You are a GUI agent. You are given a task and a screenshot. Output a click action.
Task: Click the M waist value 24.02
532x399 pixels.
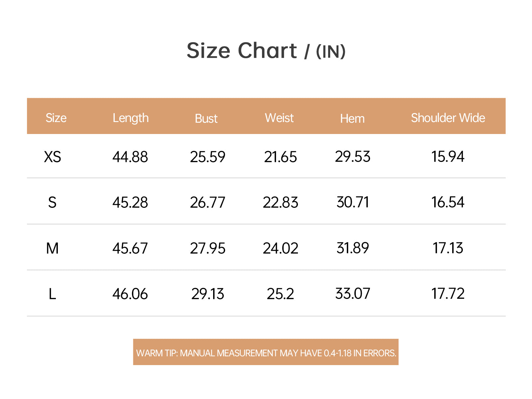pyautogui.click(x=280, y=248)
